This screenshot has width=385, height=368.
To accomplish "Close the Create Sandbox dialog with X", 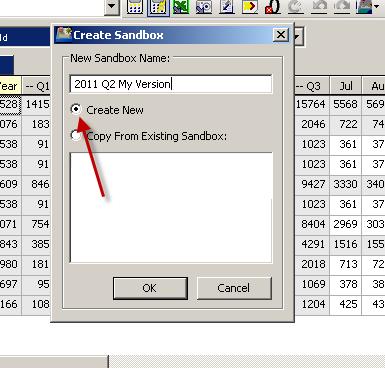I will pyautogui.click(x=281, y=35).
